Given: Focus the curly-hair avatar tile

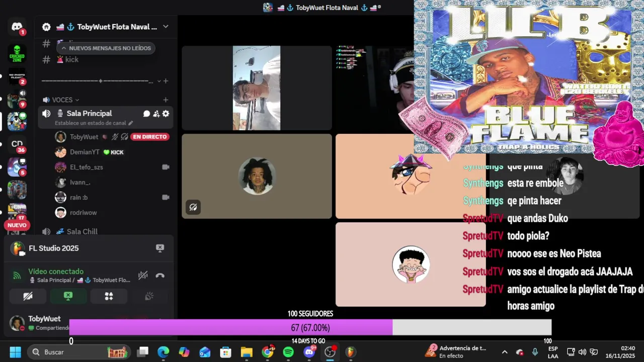Looking at the screenshot, I should (x=257, y=176).
